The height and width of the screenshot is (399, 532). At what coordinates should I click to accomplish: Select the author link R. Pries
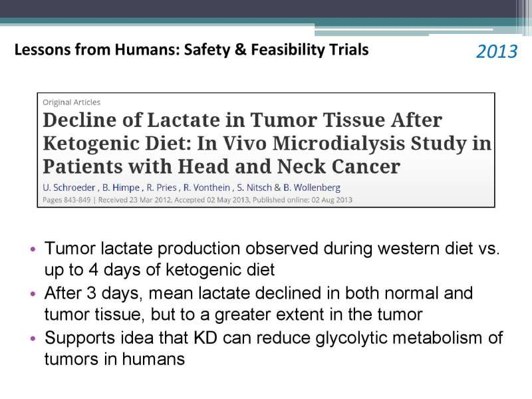pos(162,188)
